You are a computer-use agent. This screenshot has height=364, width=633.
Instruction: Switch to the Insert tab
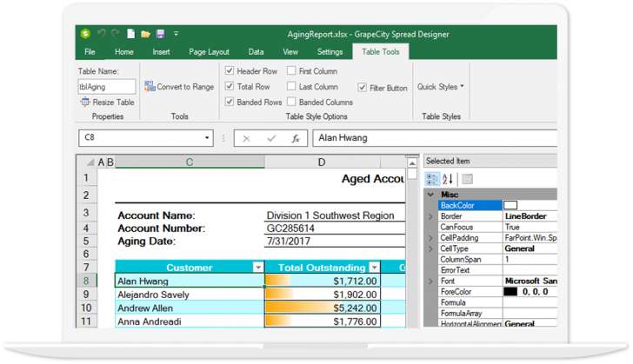[161, 51]
